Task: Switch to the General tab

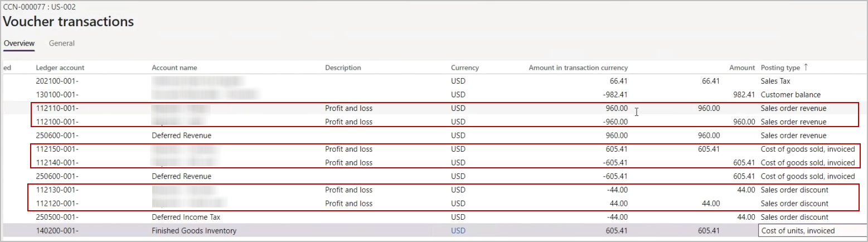Action: pos(61,43)
